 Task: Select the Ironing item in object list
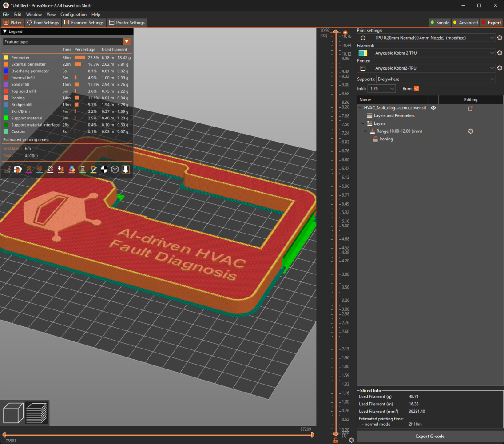(x=386, y=139)
